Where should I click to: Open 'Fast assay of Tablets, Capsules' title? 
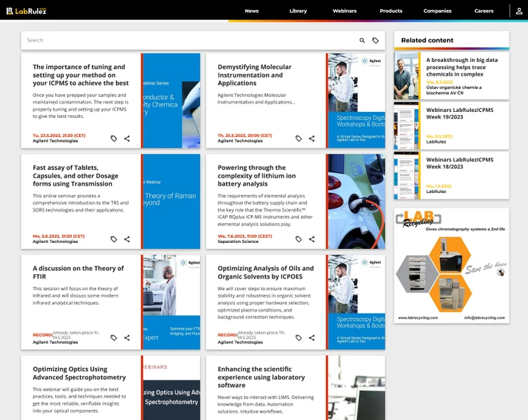click(76, 176)
